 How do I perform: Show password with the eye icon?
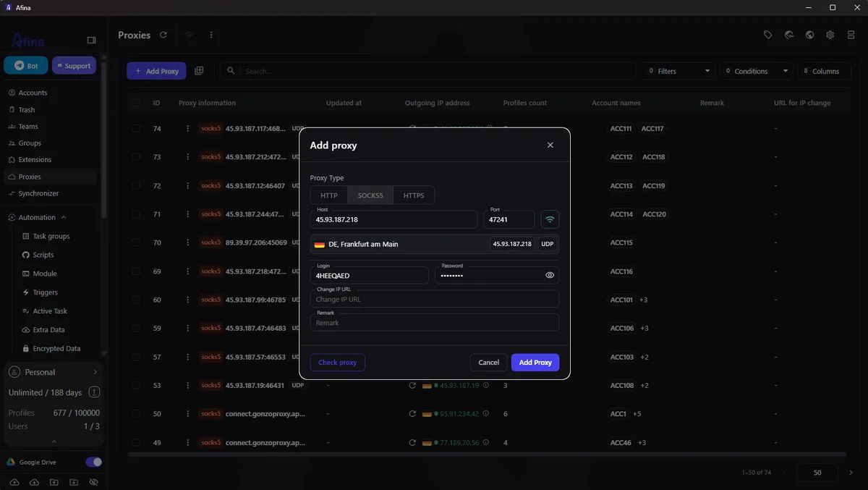pyautogui.click(x=550, y=275)
